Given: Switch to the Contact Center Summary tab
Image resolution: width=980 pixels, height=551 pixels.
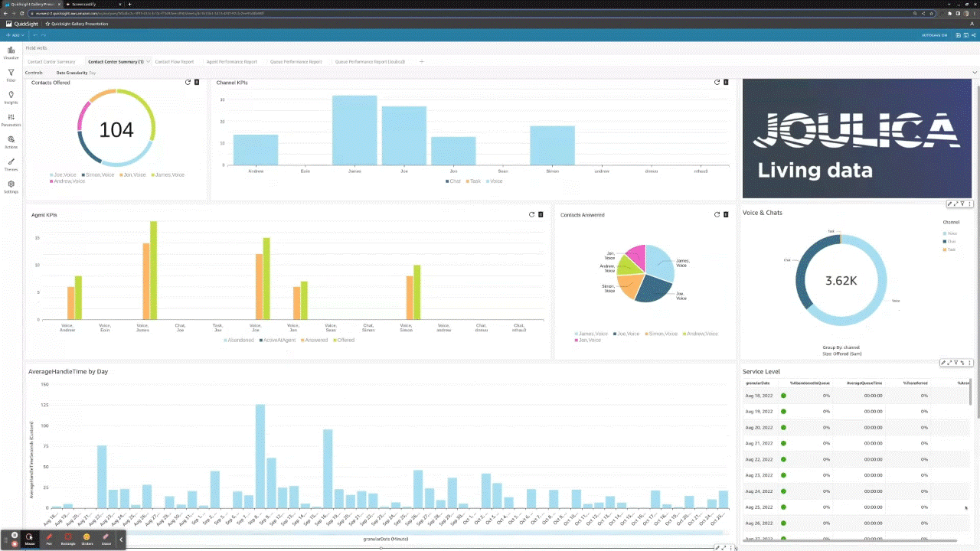Looking at the screenshot, I should pos(51,61).
